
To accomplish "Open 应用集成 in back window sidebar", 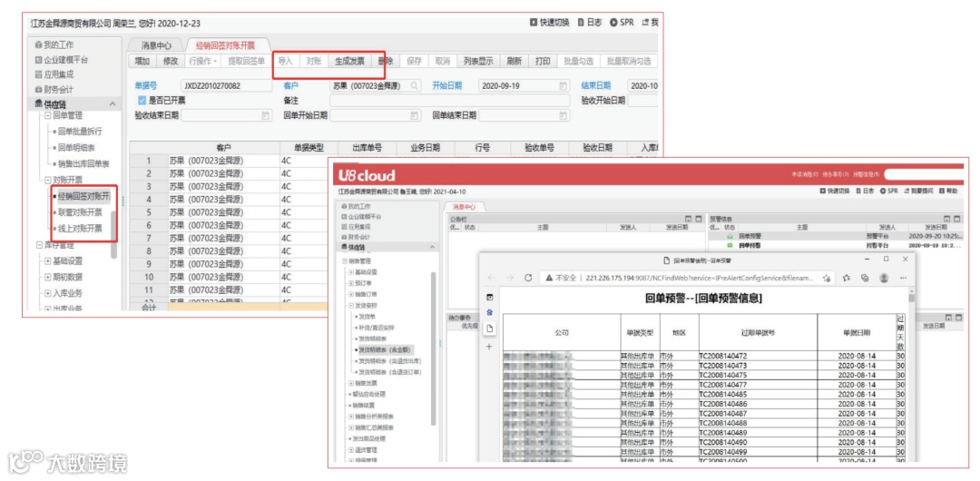I will (55, 74).
